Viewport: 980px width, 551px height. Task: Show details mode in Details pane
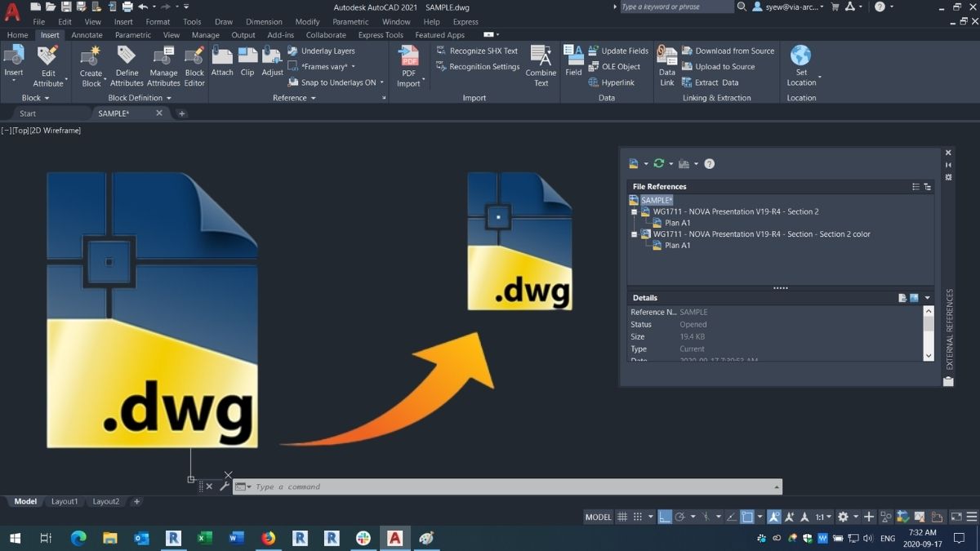(x=902, y=298)
